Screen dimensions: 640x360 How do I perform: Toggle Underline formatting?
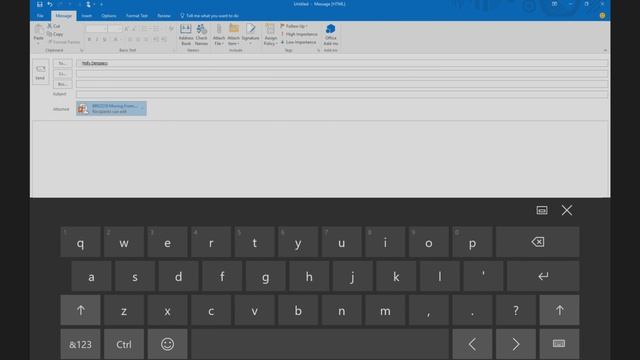[104, 40]
